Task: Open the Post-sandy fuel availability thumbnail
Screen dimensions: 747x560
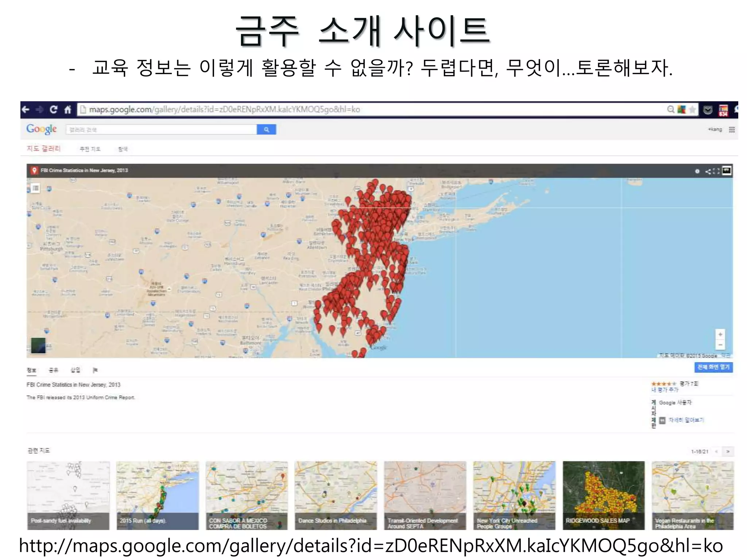Action: coord(68,495)
